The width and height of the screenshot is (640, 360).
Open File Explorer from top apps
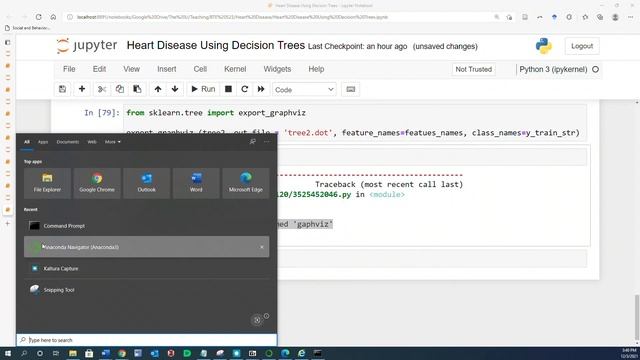(x=47, y=183)
